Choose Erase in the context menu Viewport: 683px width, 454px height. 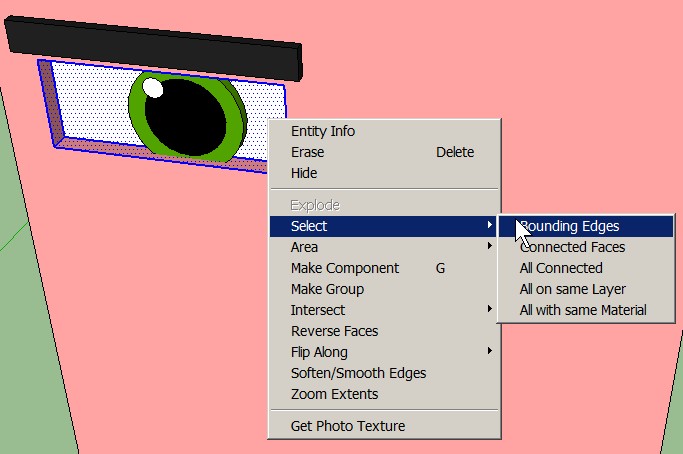(307, 152)
